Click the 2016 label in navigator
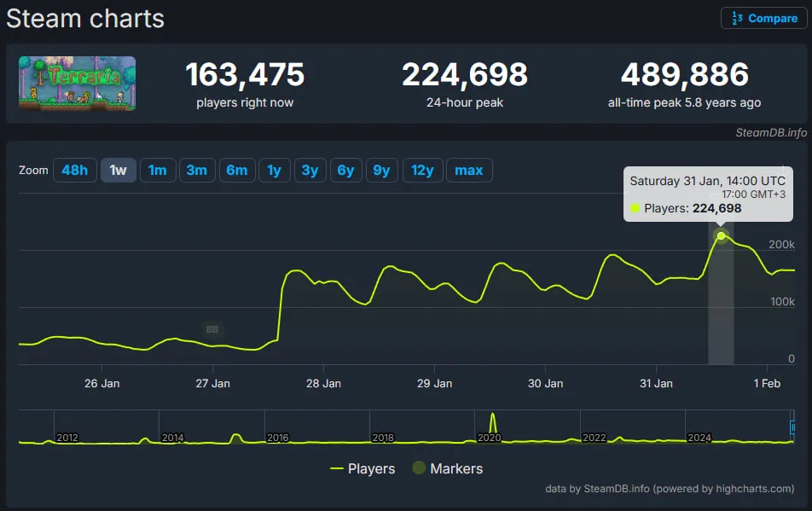The width and height of the screenshot is (812, 511). tap(277, 438)
